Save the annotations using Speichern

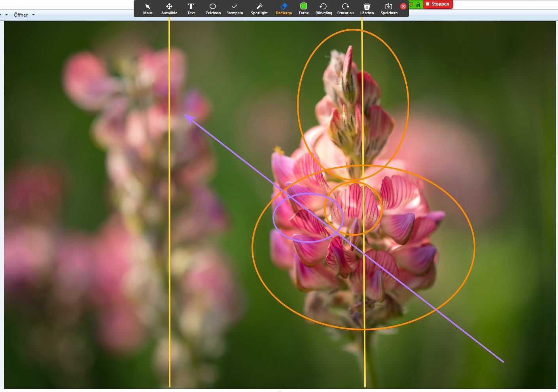click(x=389, y=9)
